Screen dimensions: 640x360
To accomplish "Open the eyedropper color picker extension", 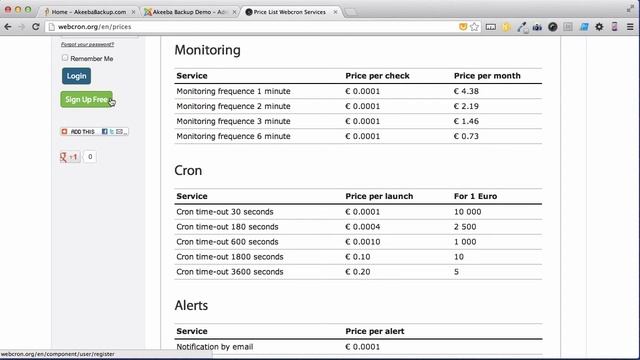I will (x=522, y=27).
